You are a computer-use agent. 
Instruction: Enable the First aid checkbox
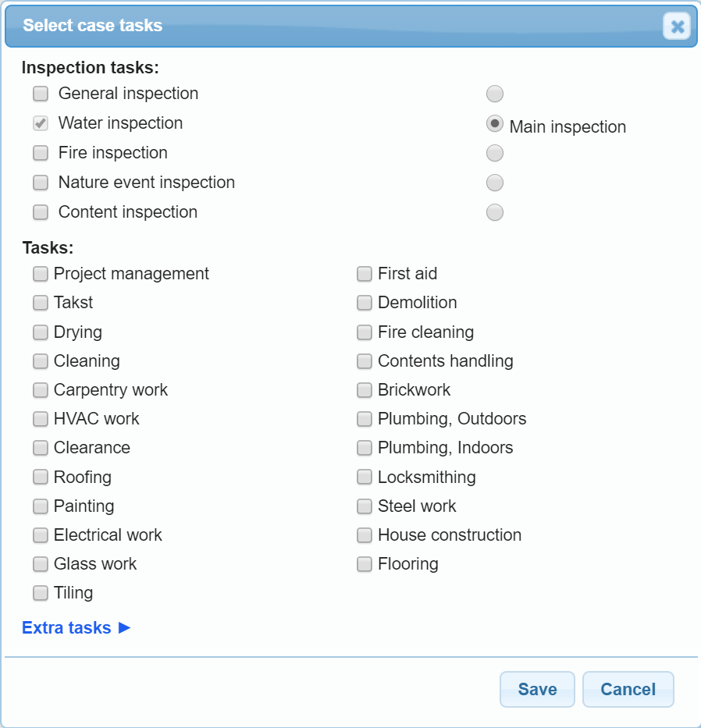click(x=365, y=274)
